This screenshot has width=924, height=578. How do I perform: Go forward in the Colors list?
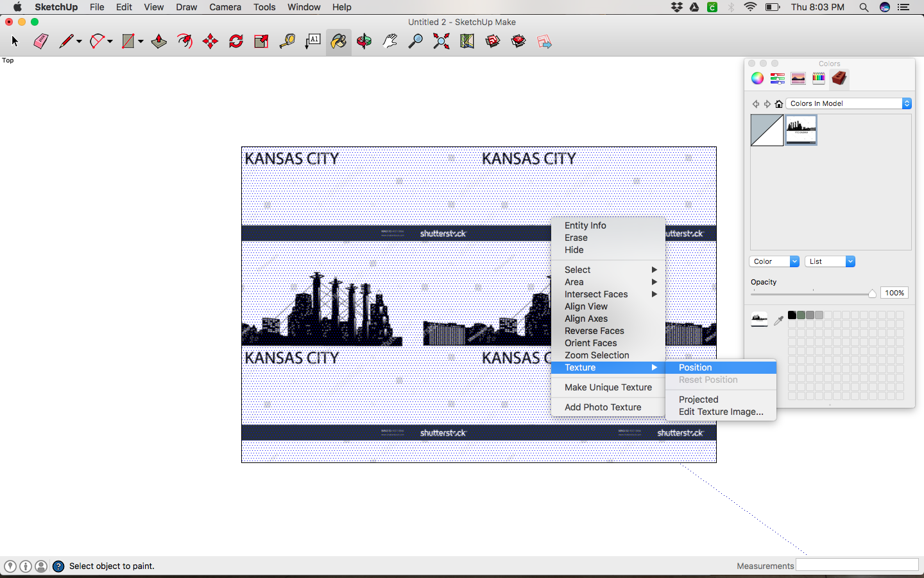point(767,103)
